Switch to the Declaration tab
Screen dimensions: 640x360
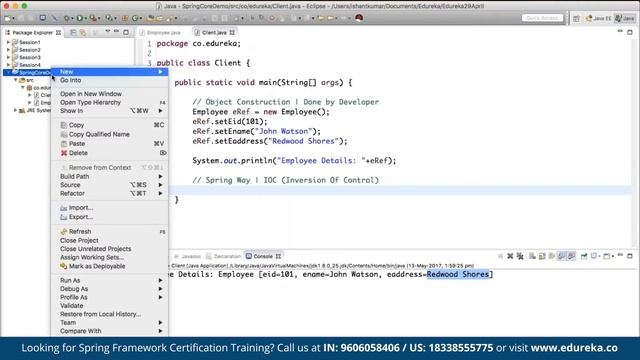[x=224, y=256]
